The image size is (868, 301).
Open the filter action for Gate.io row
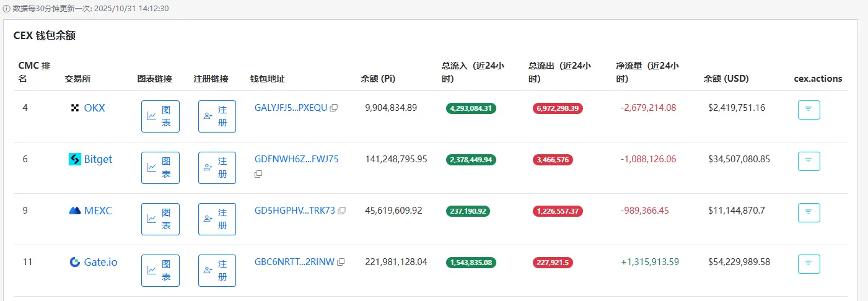tap(809, 264)
